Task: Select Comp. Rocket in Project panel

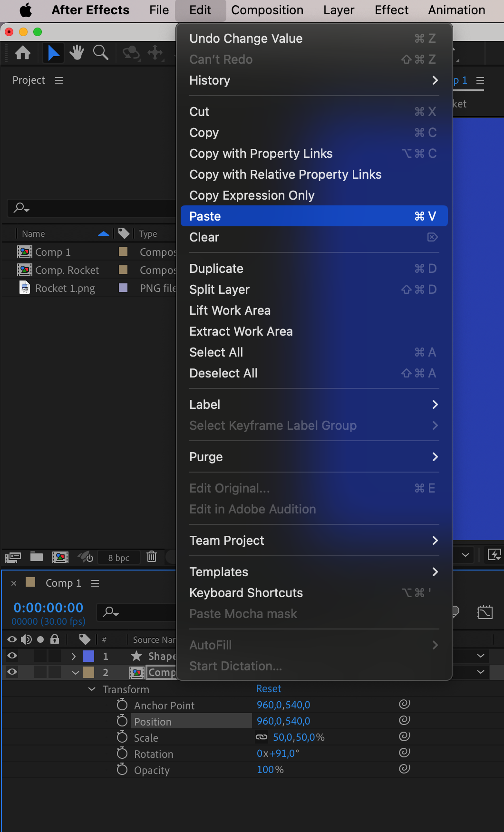Action: 67,270
